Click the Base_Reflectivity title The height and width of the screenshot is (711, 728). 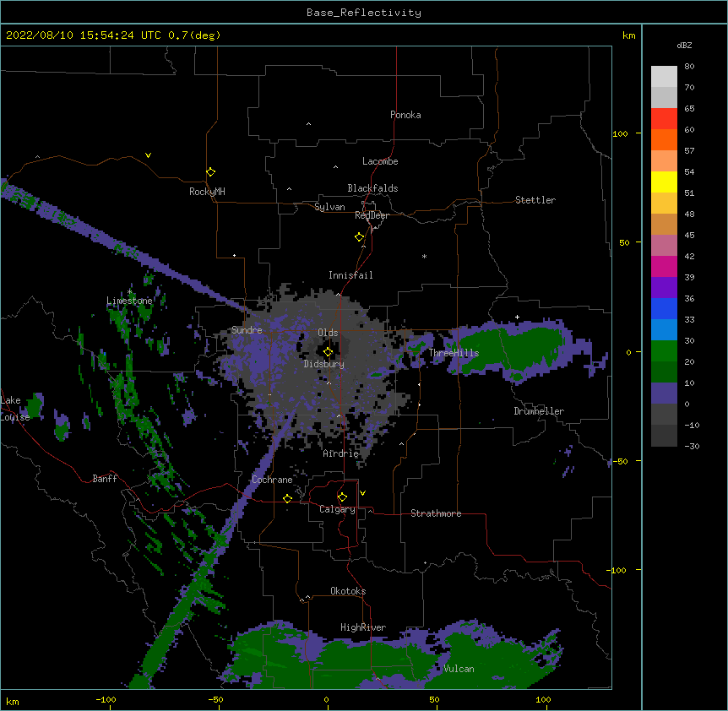(x=364, y=13)
